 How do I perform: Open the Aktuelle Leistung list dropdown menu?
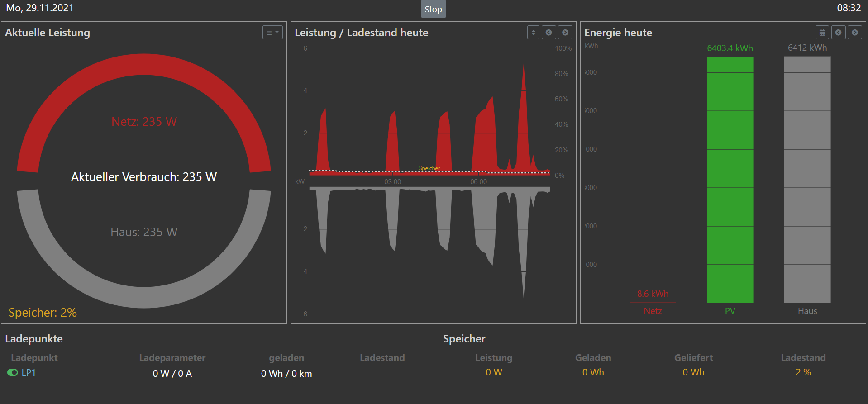272,33
